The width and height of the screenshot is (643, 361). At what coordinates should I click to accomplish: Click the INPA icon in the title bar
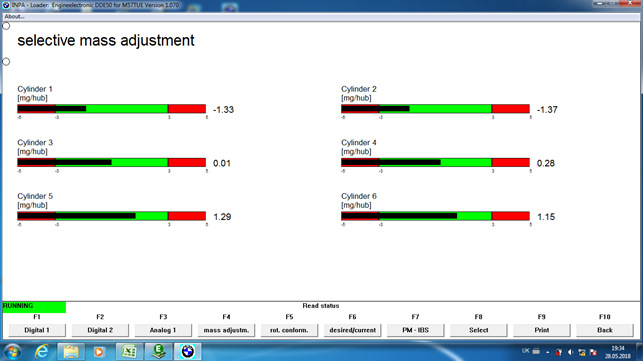6,5
